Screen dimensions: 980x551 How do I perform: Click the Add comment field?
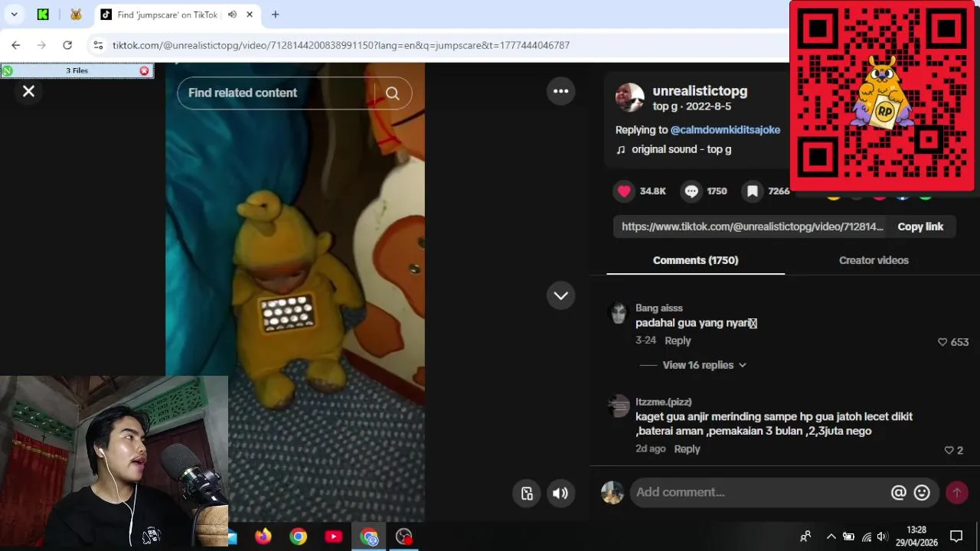click(758, 492)
